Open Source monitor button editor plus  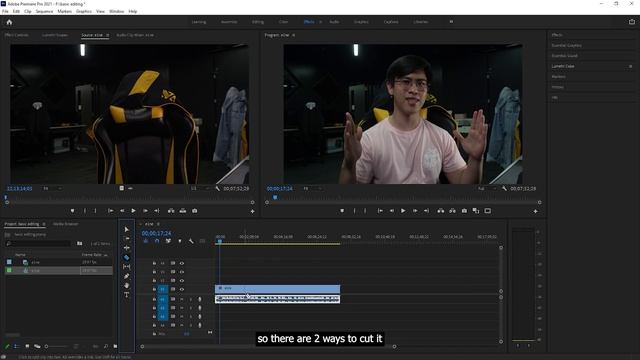pyautogui.click(x=252, y=211)
